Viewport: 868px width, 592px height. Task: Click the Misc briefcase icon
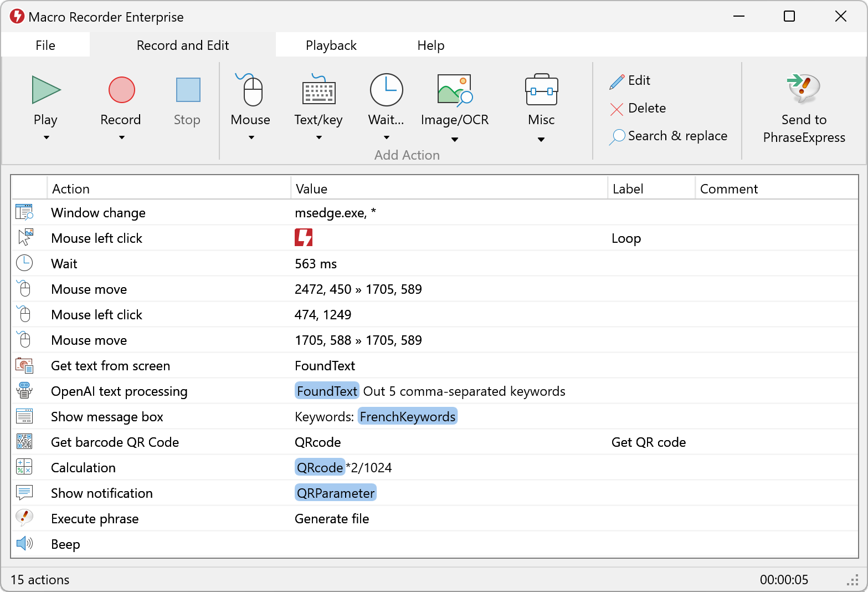pos(541,89)
